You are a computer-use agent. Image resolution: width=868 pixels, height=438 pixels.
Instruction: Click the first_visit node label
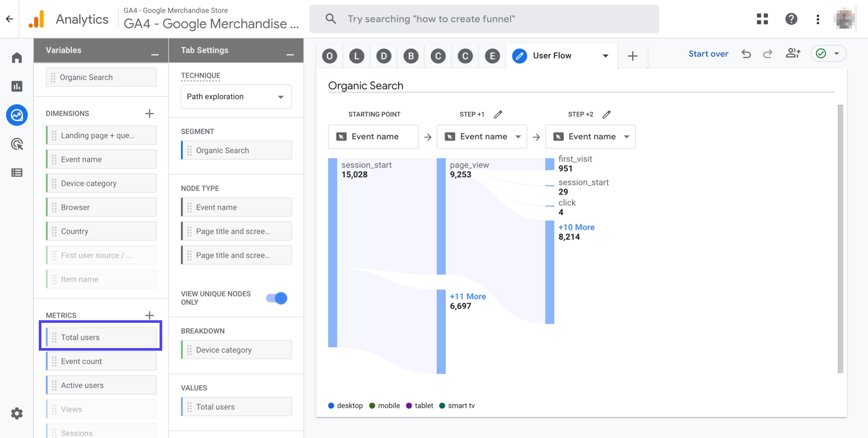coord(575,159)
